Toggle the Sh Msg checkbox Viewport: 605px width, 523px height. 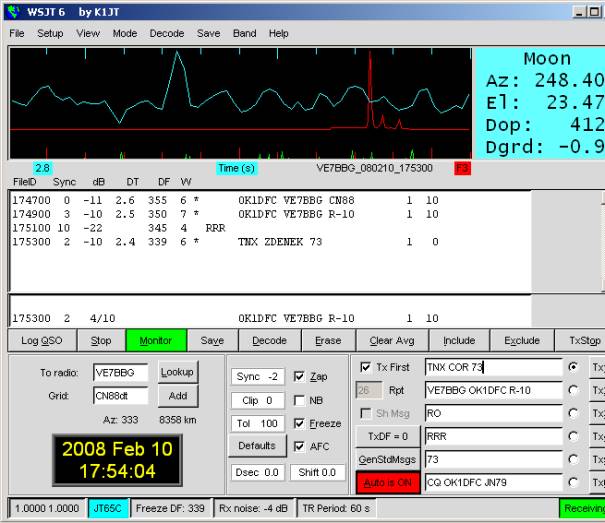click(x=365, y=413)
